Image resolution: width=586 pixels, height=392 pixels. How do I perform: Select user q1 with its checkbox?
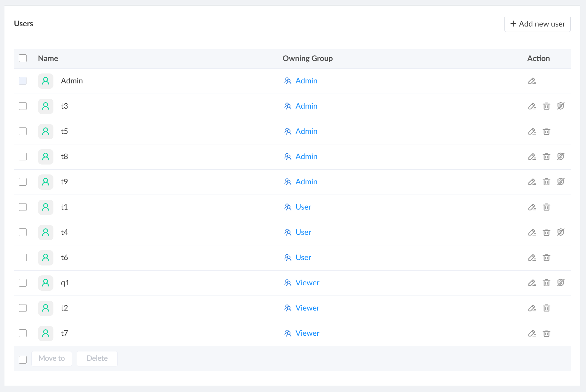click(x=23, y=283)
